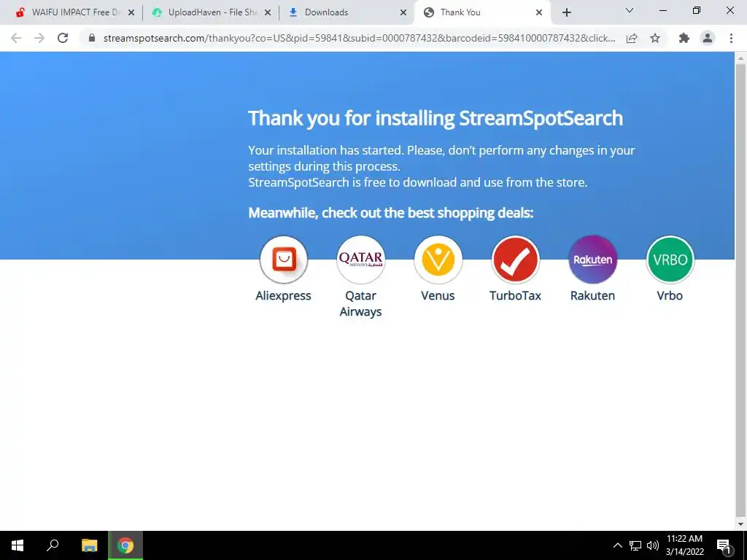747x560 pixels.
Task: Click the purple Rakuten logo icon
Action: click(x=592, y=260)
